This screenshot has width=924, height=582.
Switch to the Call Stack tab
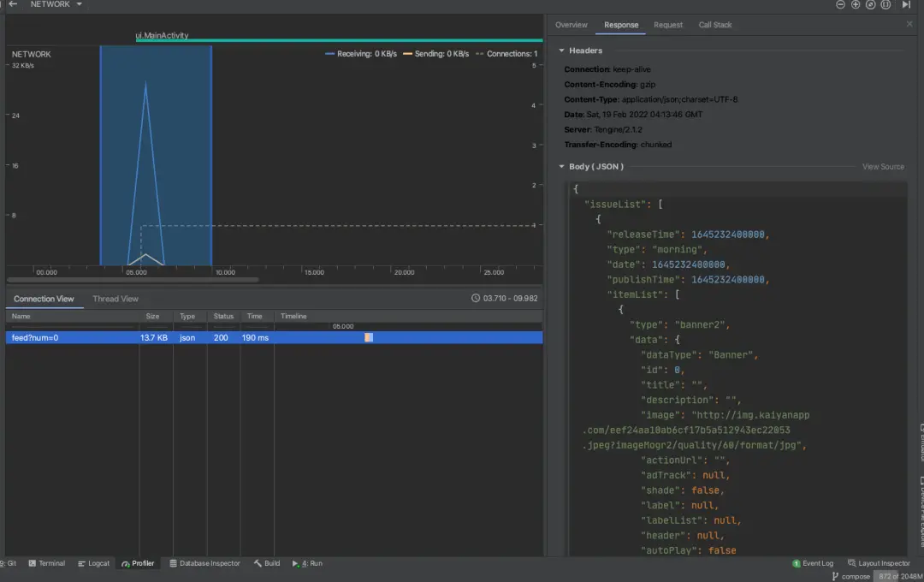714,25
